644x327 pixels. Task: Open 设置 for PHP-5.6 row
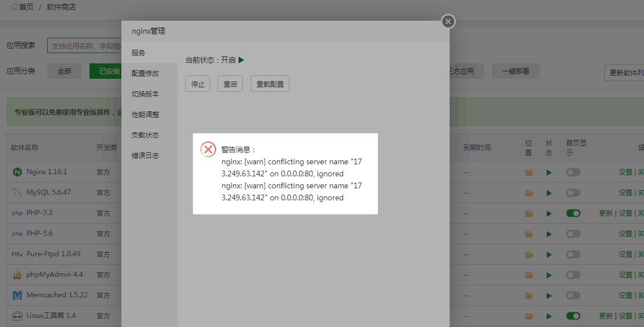626,234
